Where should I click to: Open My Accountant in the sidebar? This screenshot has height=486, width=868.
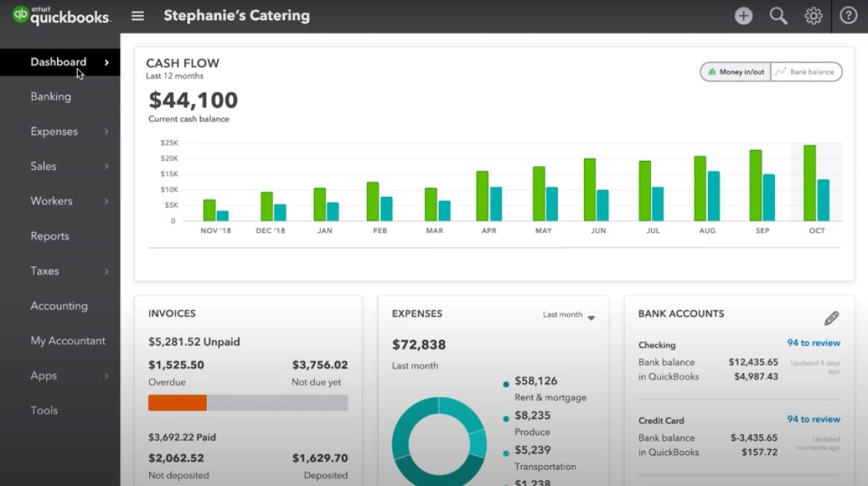click(68, 341)
